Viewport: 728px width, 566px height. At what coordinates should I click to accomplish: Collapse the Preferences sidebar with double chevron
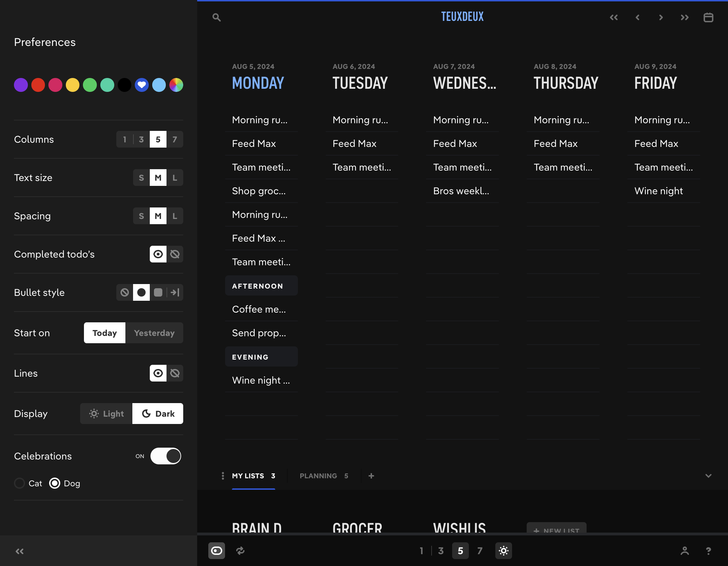[20, 551]
